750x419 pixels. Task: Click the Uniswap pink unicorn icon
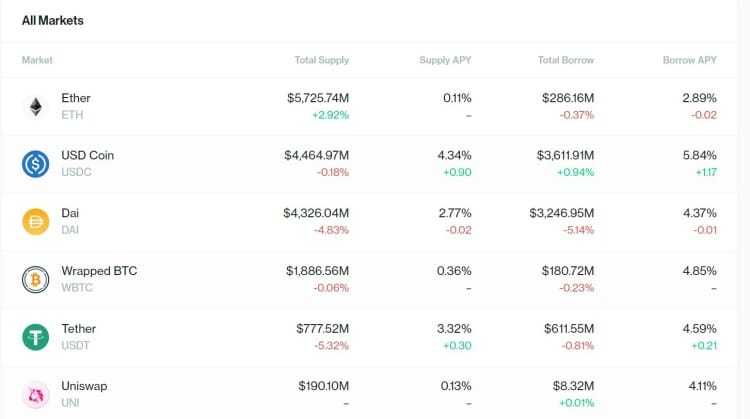point(36,394)
